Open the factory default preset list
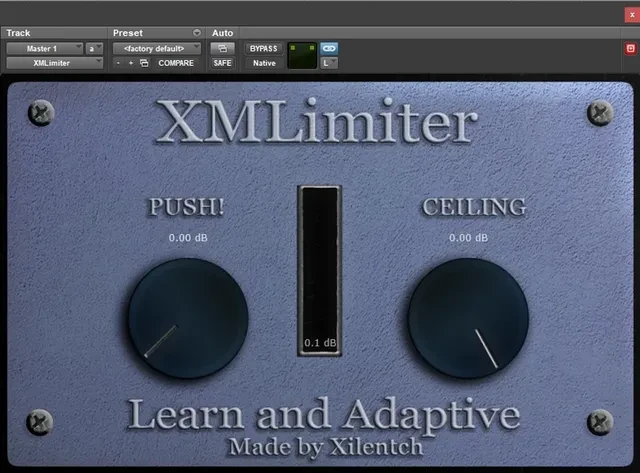The image size is (640, 473). click(x=156, y=47)
